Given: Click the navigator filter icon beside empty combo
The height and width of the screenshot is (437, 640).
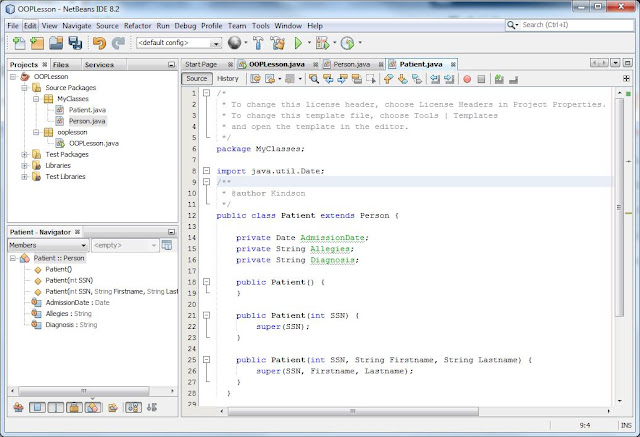Looking at the screenshot, I should [167, 245].
